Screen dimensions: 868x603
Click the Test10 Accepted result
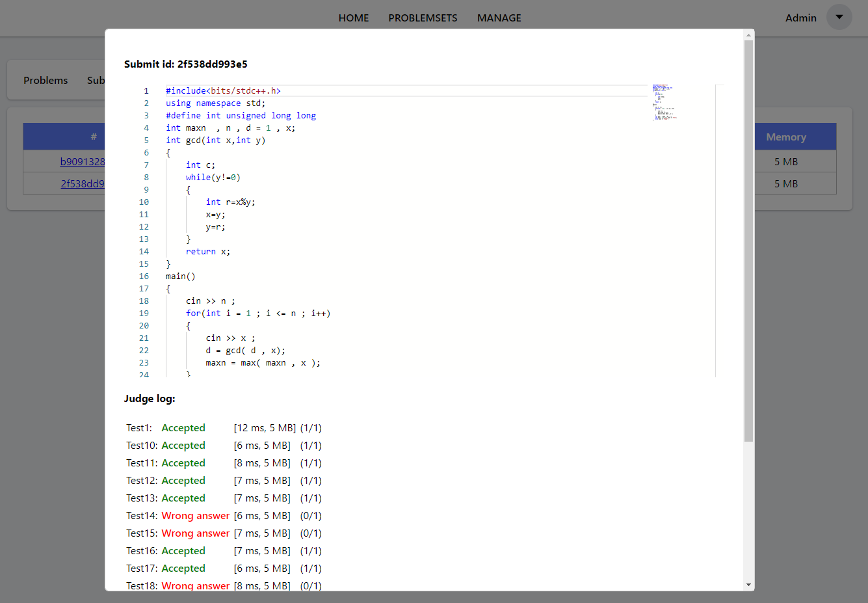click(183, 446)
